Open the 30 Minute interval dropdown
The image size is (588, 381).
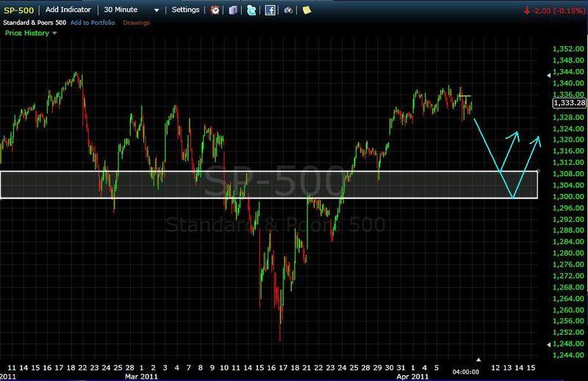point(132,10)
